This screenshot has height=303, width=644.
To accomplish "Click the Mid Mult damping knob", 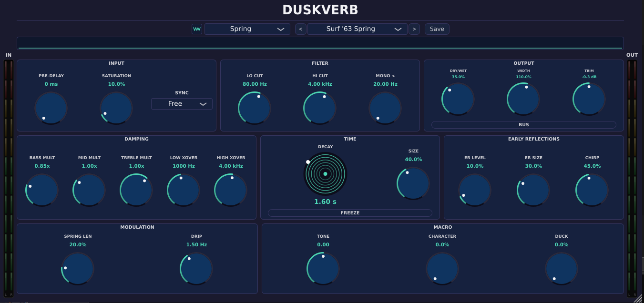I will pos(89,190).
